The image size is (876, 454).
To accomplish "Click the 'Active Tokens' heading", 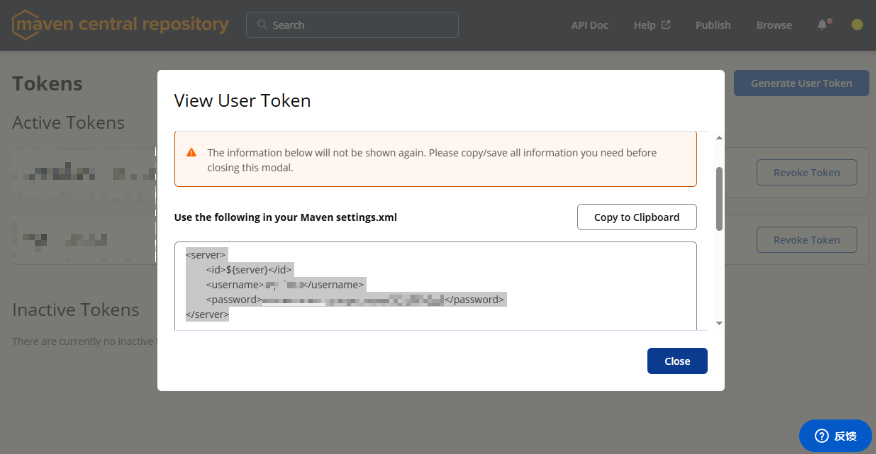I will [x=68, y=123].
